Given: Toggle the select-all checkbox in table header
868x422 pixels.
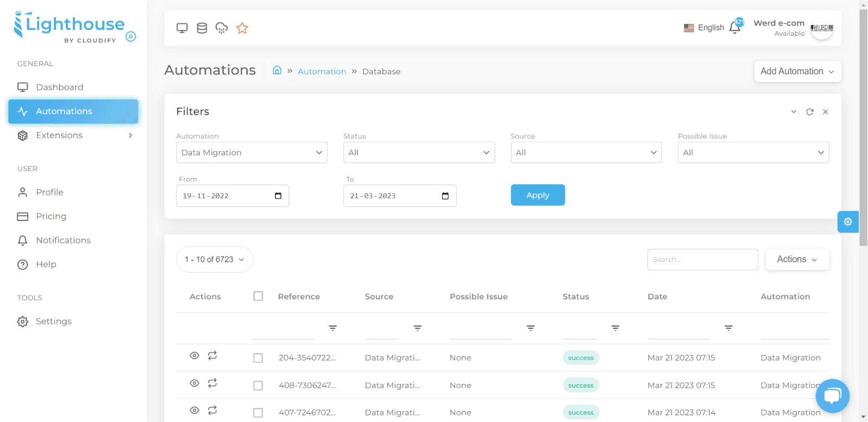Looking at the screenshot, I should pos(258,296).
